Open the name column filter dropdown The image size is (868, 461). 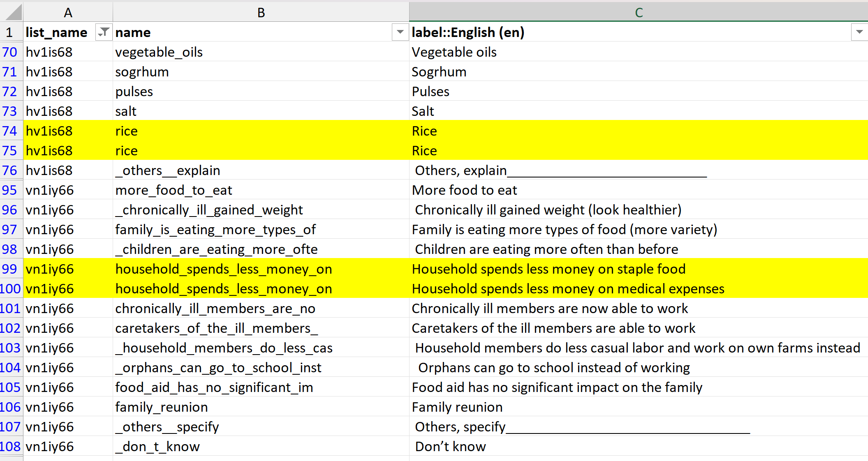coord(400,32)
